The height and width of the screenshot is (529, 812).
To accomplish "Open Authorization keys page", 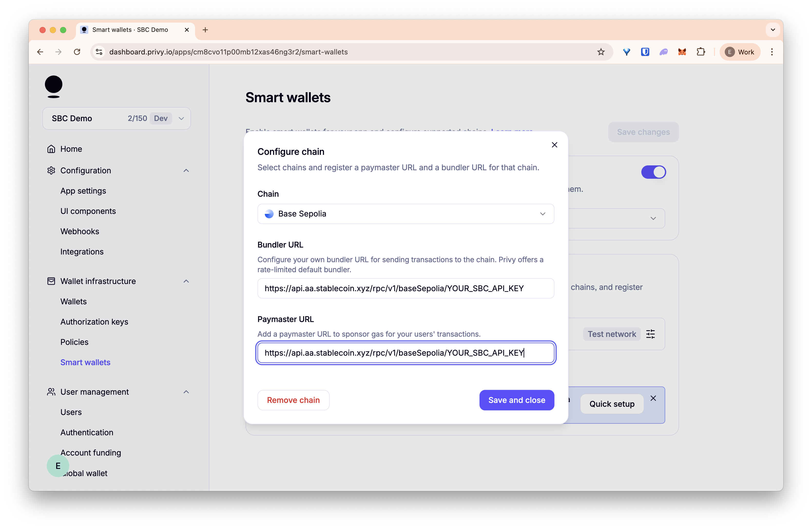I will [94, 322].
